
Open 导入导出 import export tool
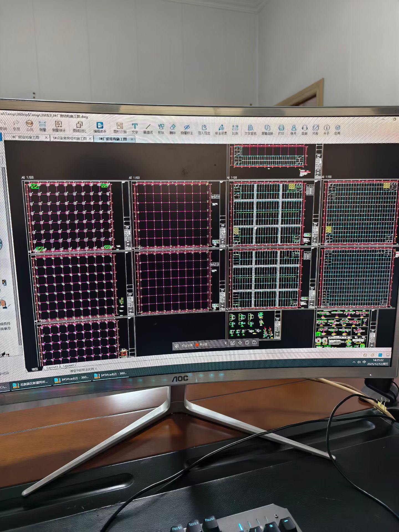pos(204,130)
